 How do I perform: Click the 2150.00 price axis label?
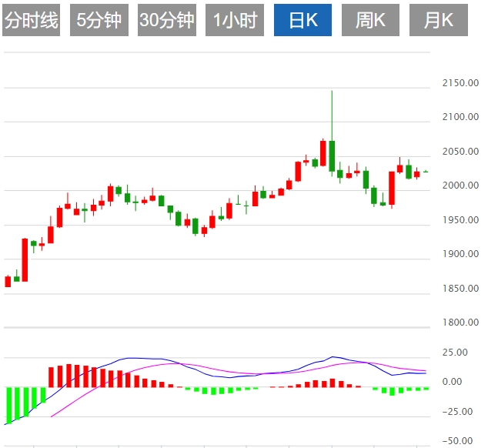click(460, 83)
